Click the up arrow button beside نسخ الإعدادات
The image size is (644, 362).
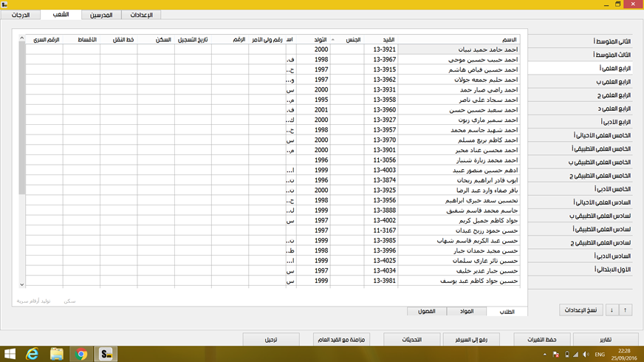[x=626, y=310]
